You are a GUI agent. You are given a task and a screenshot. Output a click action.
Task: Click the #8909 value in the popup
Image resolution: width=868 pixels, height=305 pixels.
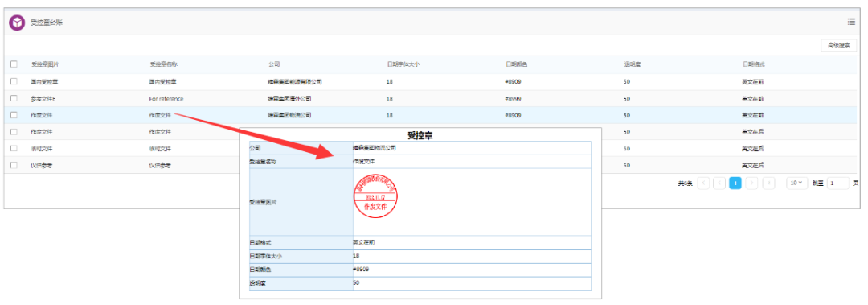(x=361, y=269)
